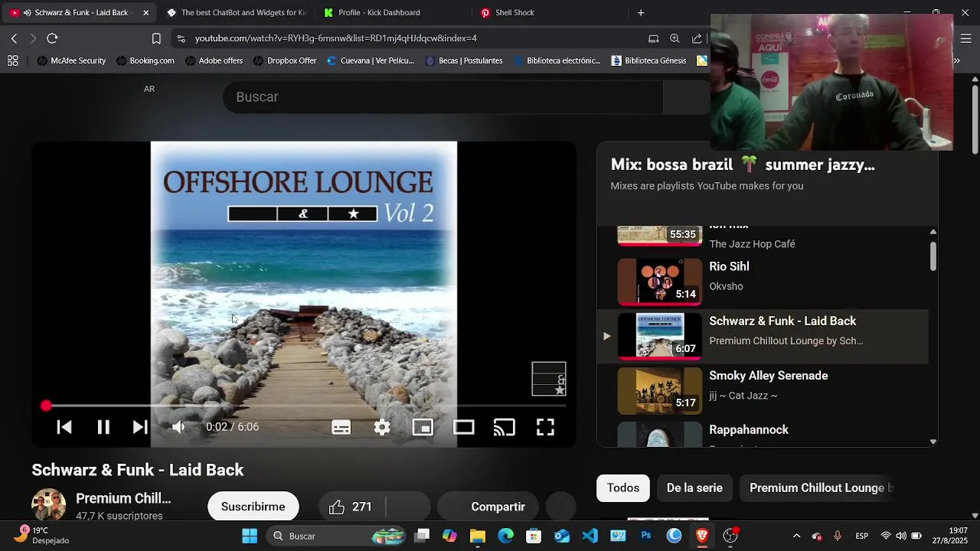Screen dimensions: 980x551
Task: Toggle subtitles on the player
Action: point(341,427)
